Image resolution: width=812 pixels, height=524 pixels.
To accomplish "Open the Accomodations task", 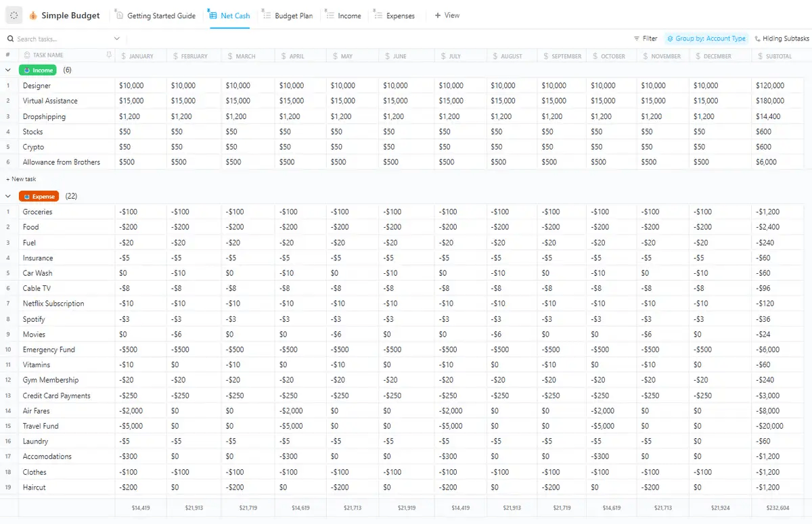I will [x=47, y=456].
